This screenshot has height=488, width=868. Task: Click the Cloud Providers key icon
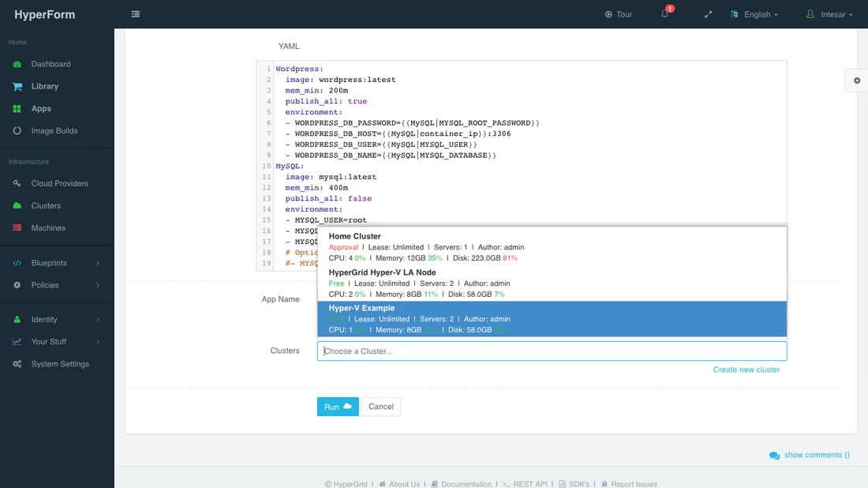tap(17, 183)
